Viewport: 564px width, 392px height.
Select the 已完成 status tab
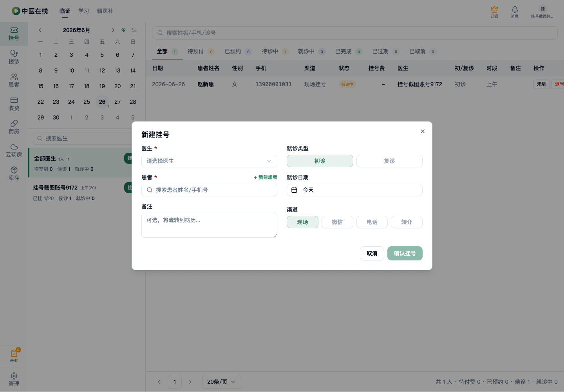click(349, 51)
